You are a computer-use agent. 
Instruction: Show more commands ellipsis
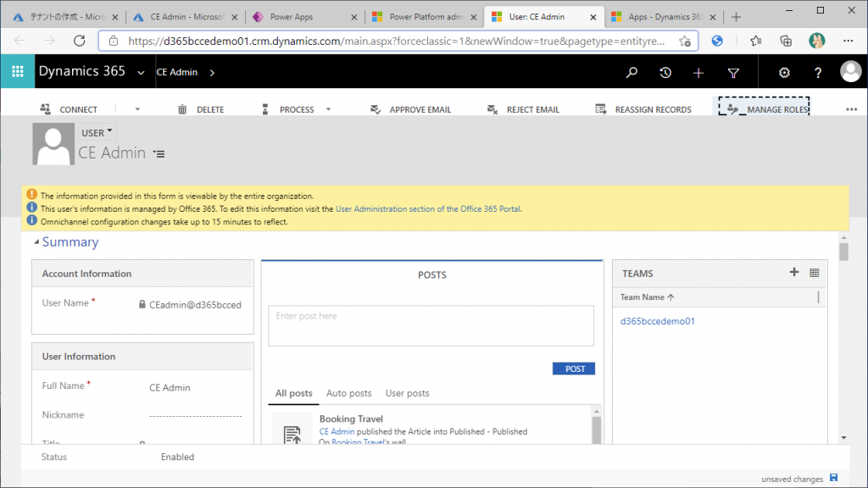point(851,109)
